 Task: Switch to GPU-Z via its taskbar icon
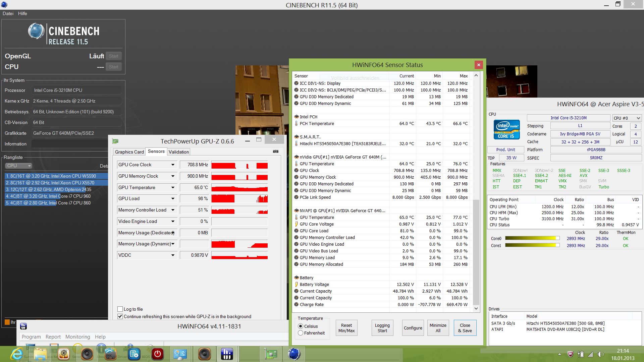coord(271,354)
